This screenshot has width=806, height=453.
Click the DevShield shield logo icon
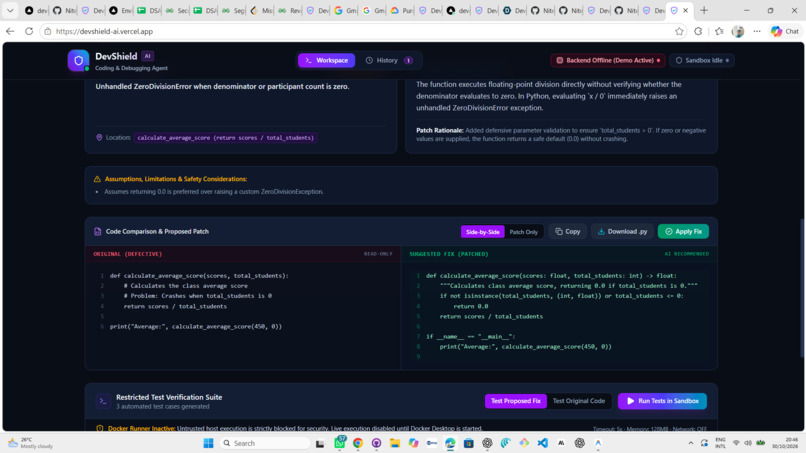(x=78, y=60)
